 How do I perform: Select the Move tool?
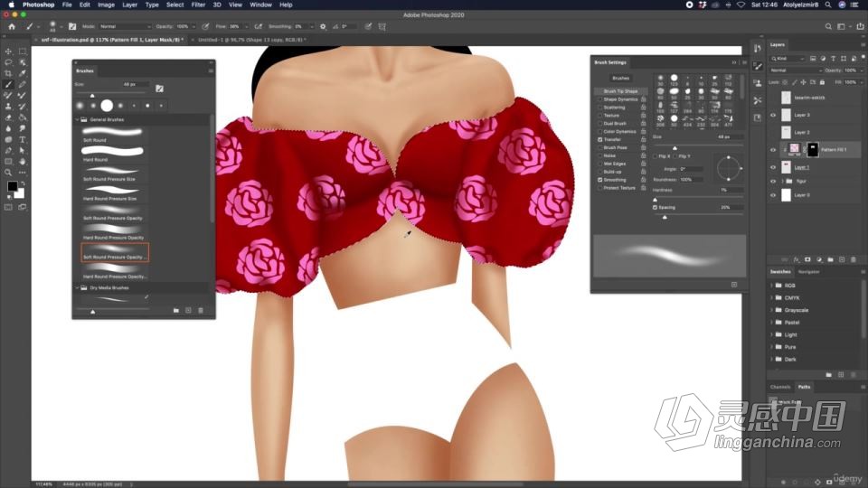(8, 52)
